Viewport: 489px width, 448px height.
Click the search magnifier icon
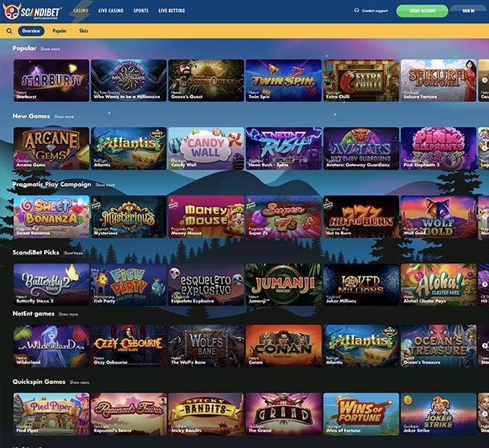(9, 31)
